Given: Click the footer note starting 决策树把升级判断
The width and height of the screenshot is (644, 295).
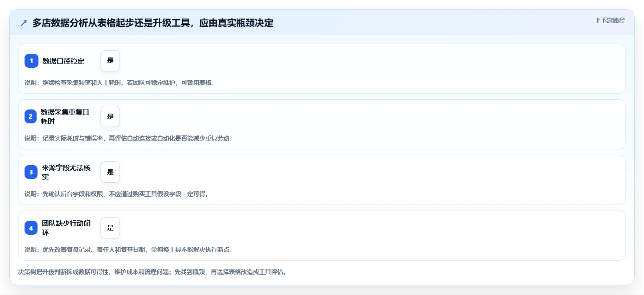Looking at the screenshot, I should pos(152,272).
